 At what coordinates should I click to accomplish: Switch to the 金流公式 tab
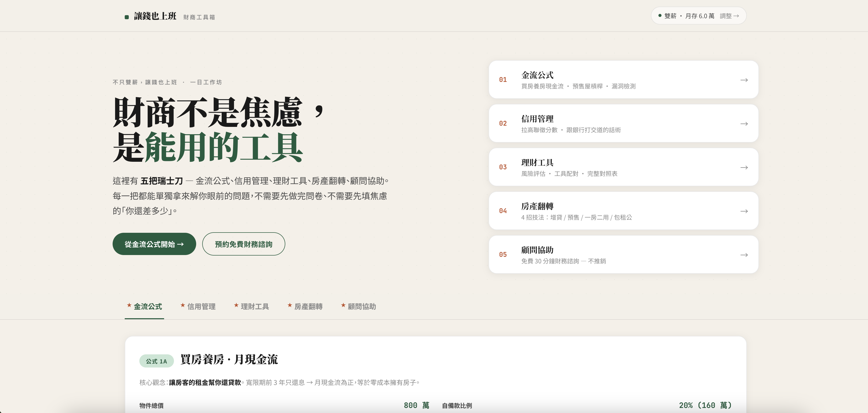point(144,306)
